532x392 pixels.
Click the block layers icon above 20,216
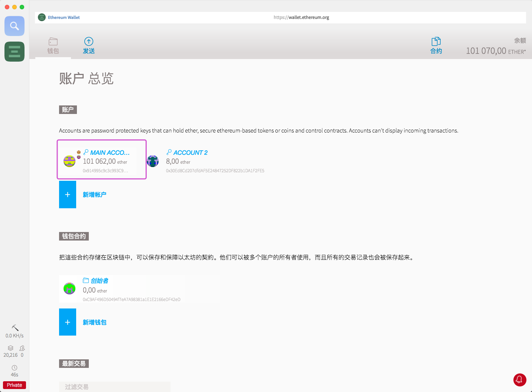pos(10,348)
